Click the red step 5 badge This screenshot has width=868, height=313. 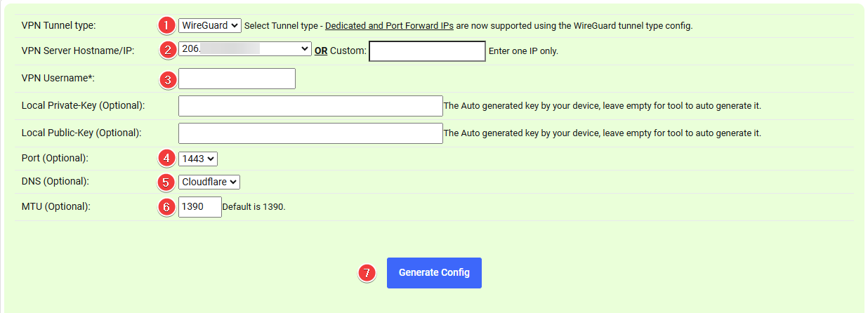coord(166,182)
